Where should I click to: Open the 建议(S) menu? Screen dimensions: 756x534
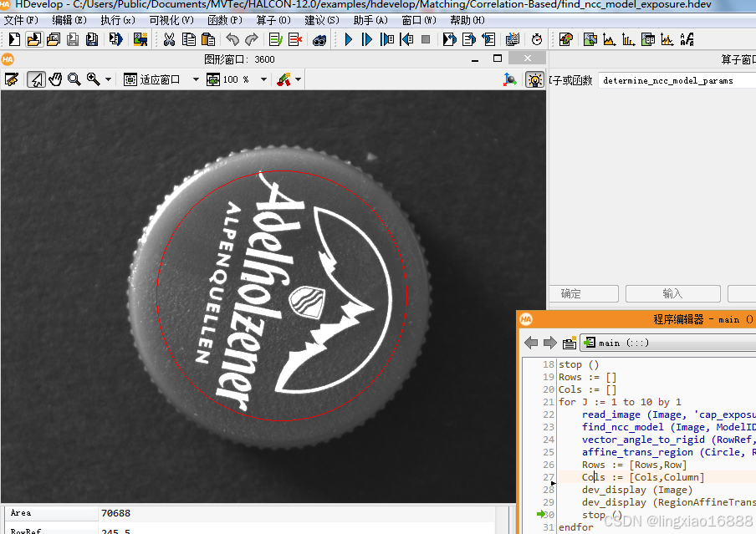322,20
